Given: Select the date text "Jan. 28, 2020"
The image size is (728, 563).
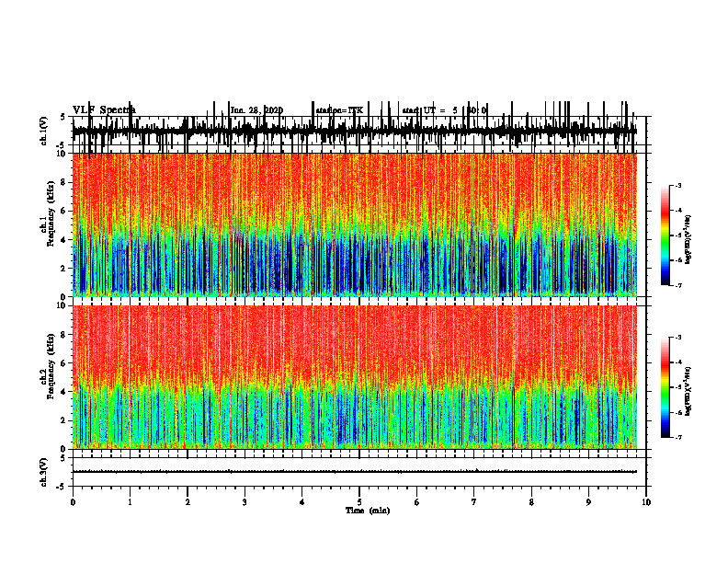Looking at the screenshot, I should point(256,110).
